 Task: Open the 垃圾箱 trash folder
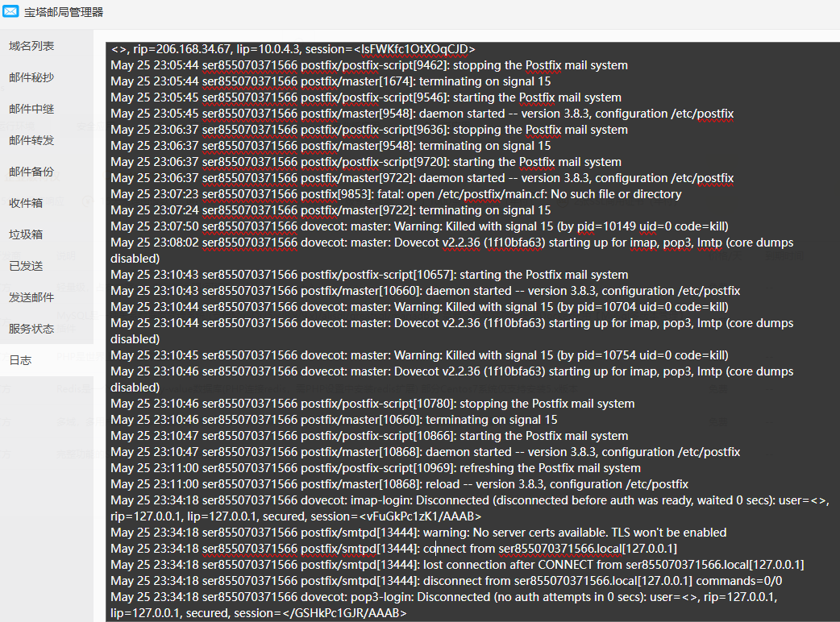tap(26, 234)
